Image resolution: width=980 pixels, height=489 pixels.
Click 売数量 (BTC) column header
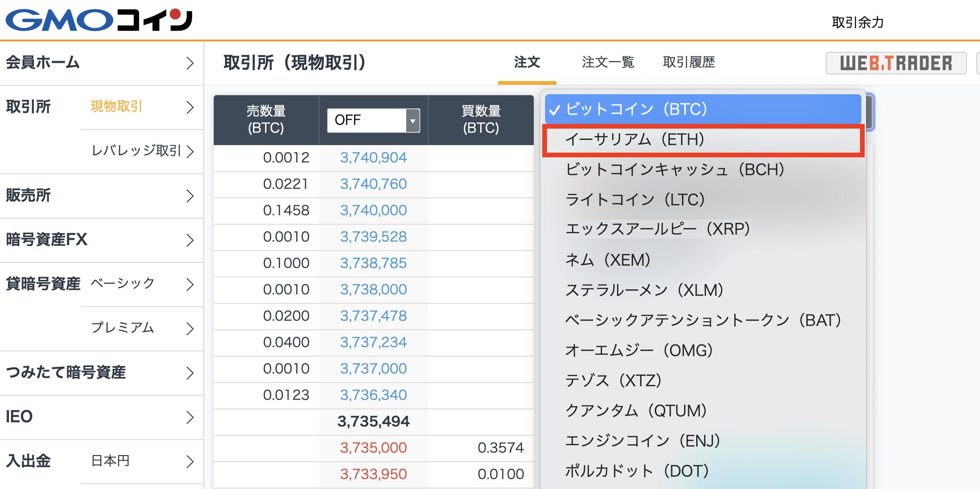click(x=266, y=120)
